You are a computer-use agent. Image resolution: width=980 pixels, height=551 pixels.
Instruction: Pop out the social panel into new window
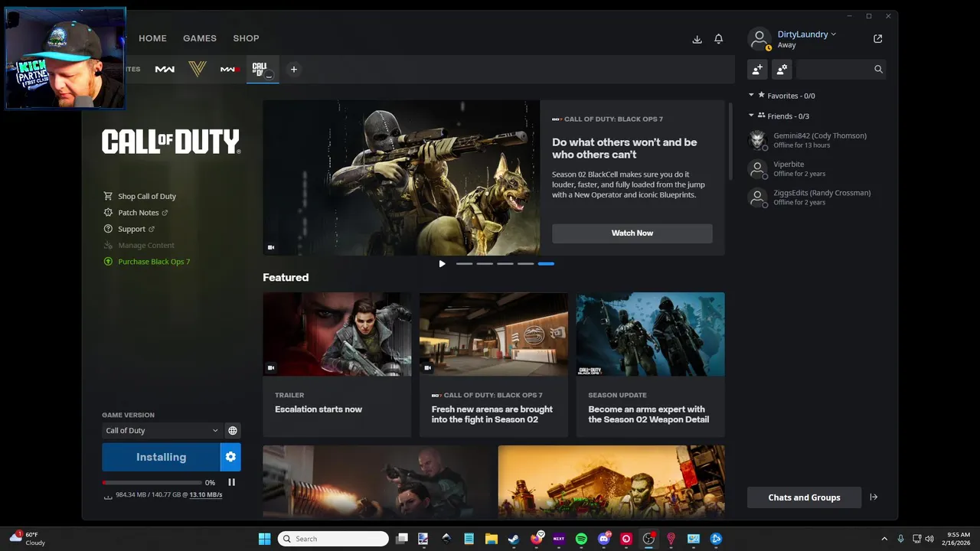877,38
